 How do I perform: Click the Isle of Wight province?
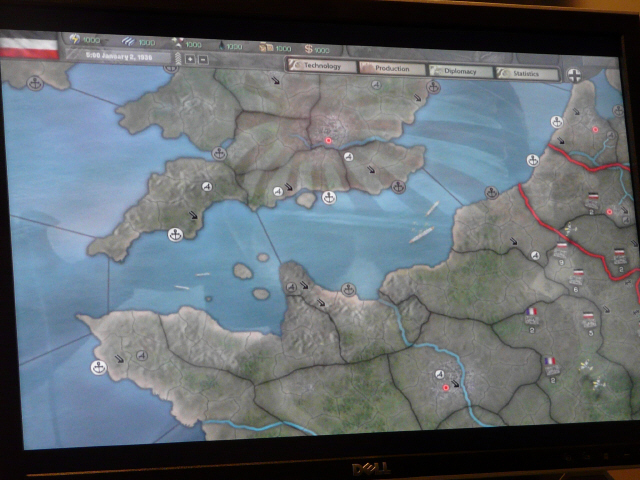[x=306, y=200]
